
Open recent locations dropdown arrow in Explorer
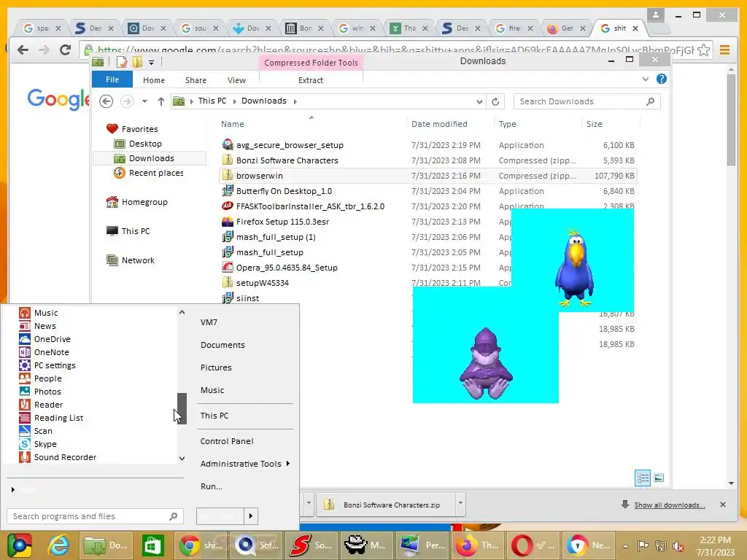[x=144, y=101]
